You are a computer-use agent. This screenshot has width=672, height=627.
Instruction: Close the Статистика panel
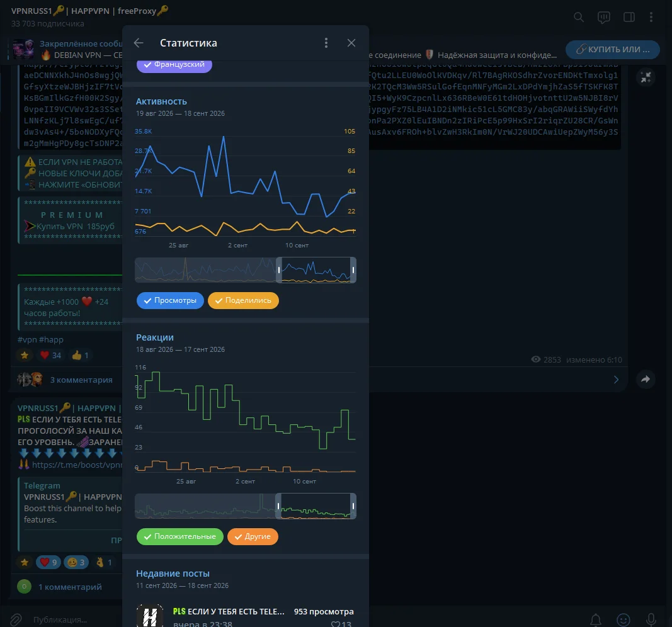(x=351, y=43)
